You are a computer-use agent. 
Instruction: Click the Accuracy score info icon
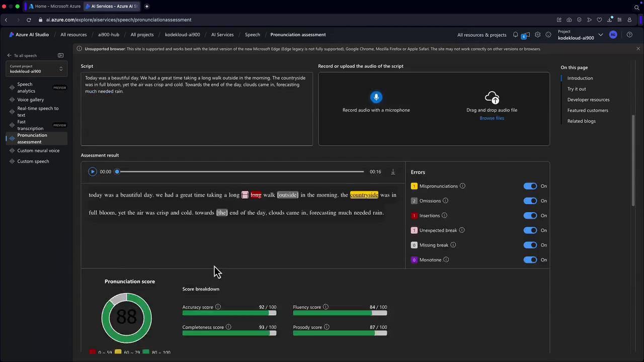pyautogui.click(x=218, y=307)
